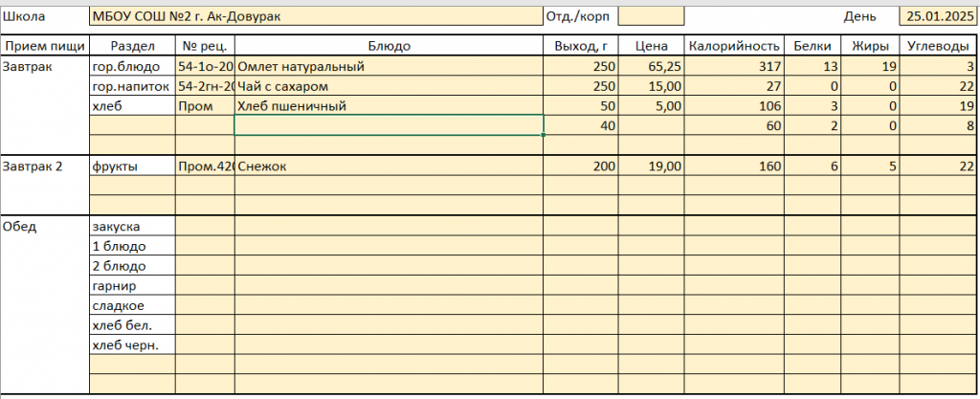
Task: Click the закуска section cell
Action: point(132,227)
